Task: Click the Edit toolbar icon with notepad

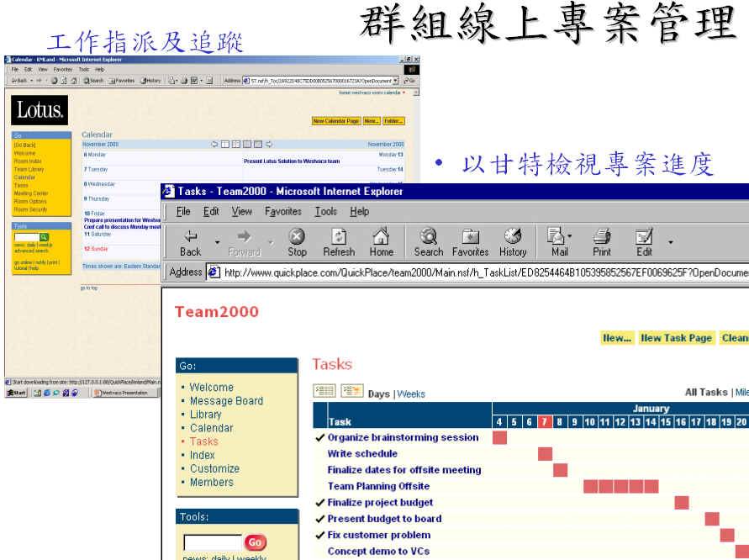Action: tap(644, 236)
